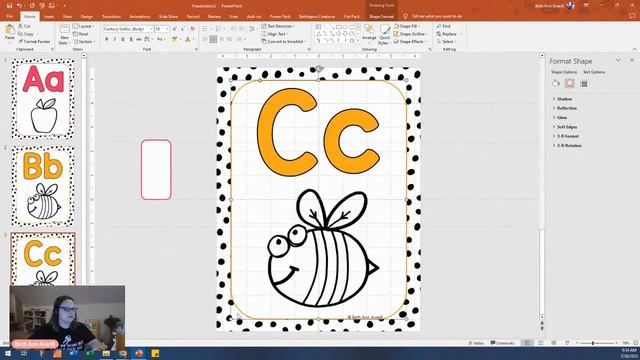The image size is (640, 360).
Task: Open the Fill & Line icon in Format Shape
Action: pos(556,84)
